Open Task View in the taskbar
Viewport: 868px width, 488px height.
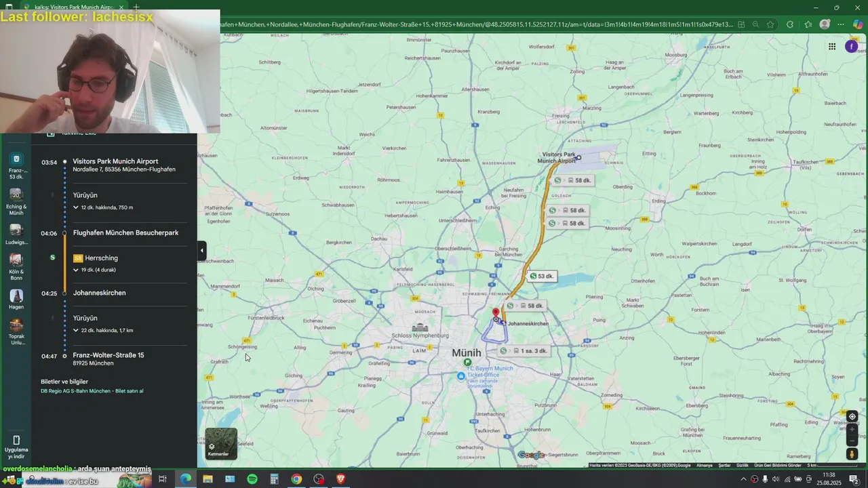pyautogui.click(x=163, y=479)
